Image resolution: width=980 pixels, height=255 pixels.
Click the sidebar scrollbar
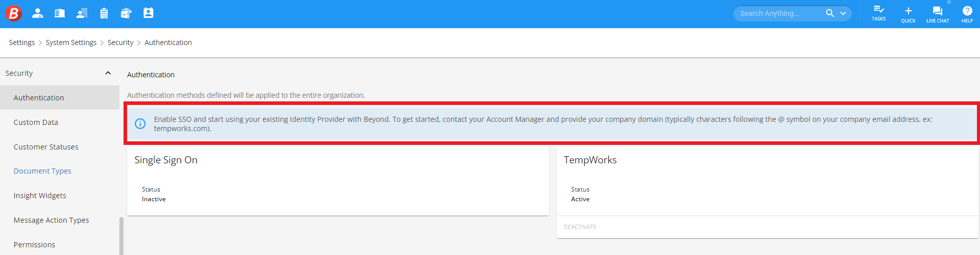pos(121,236)
